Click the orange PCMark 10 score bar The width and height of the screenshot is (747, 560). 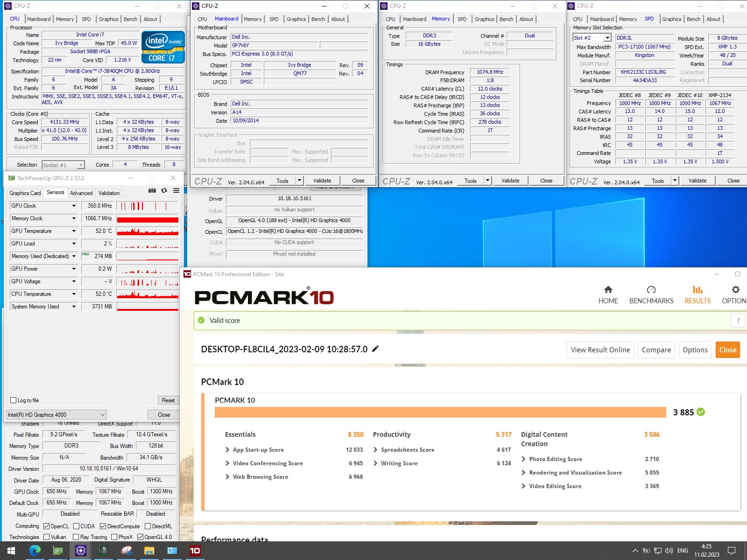(440, 412)
